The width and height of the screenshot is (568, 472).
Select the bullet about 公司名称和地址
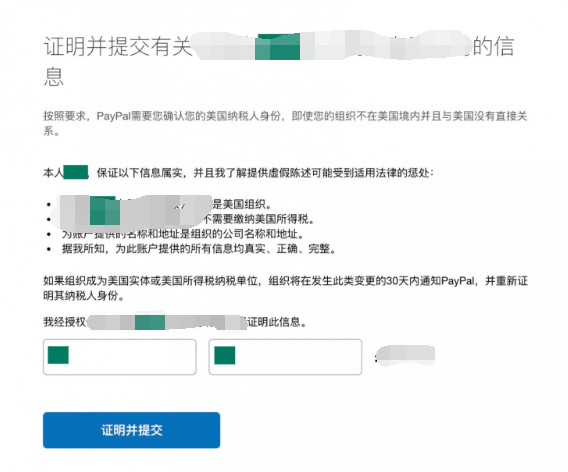pos(176,234)
